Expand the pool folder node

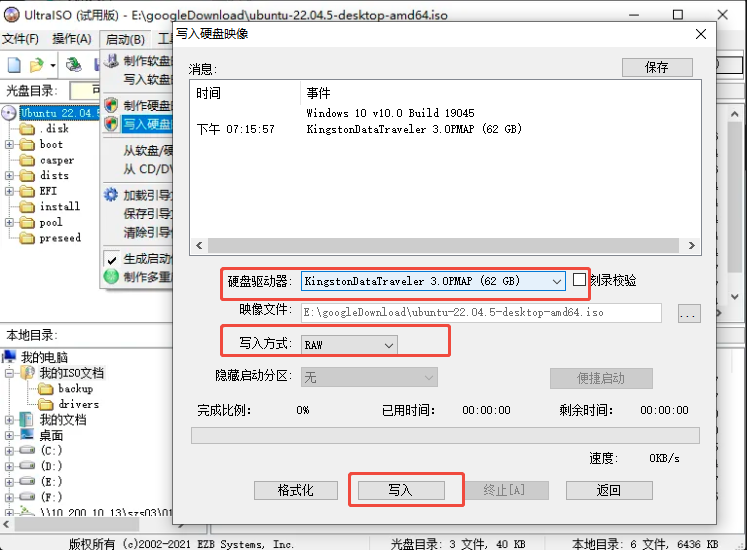pyautogui.click(x=9, y=222)
